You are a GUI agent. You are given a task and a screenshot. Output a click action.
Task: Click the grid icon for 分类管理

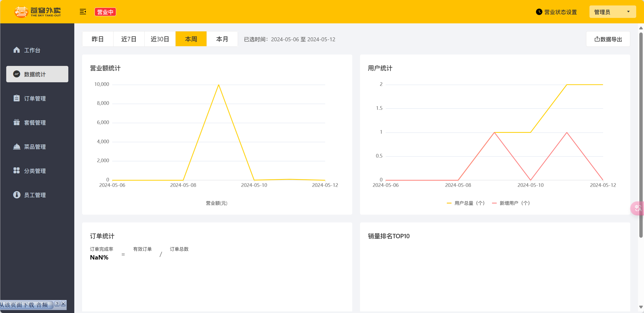17,171
